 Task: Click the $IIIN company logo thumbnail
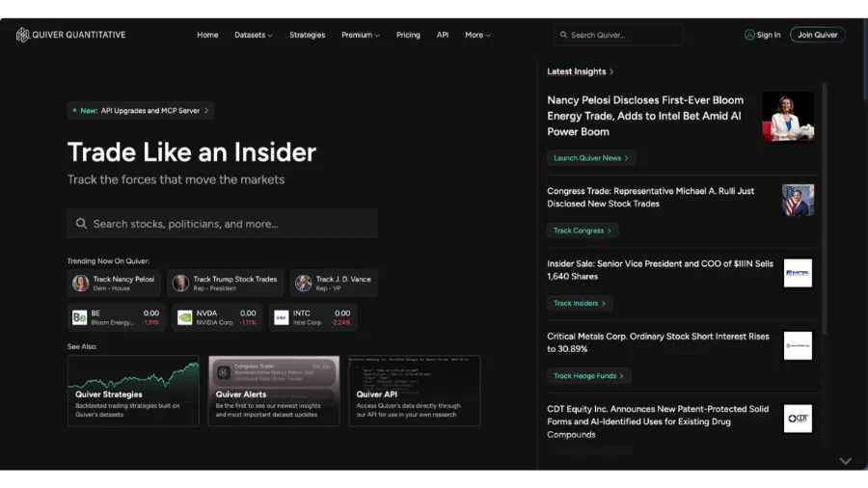click(798, 273)
